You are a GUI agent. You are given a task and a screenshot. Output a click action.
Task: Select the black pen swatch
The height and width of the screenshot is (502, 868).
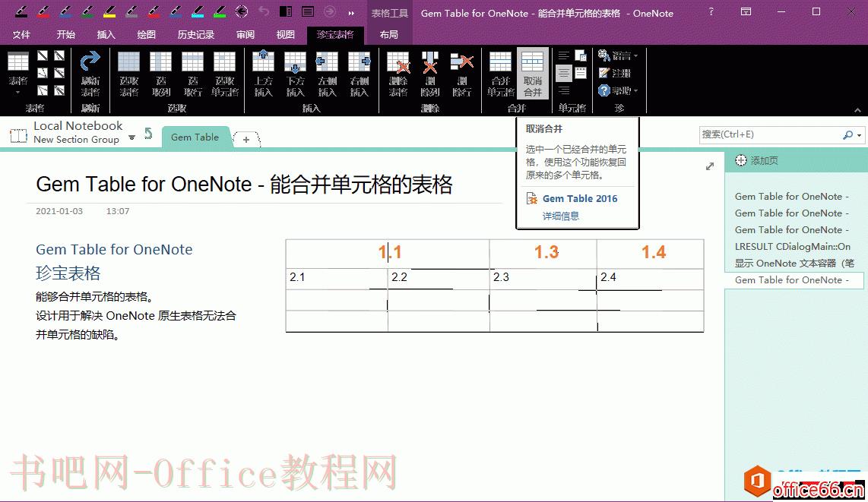(21, 11)
